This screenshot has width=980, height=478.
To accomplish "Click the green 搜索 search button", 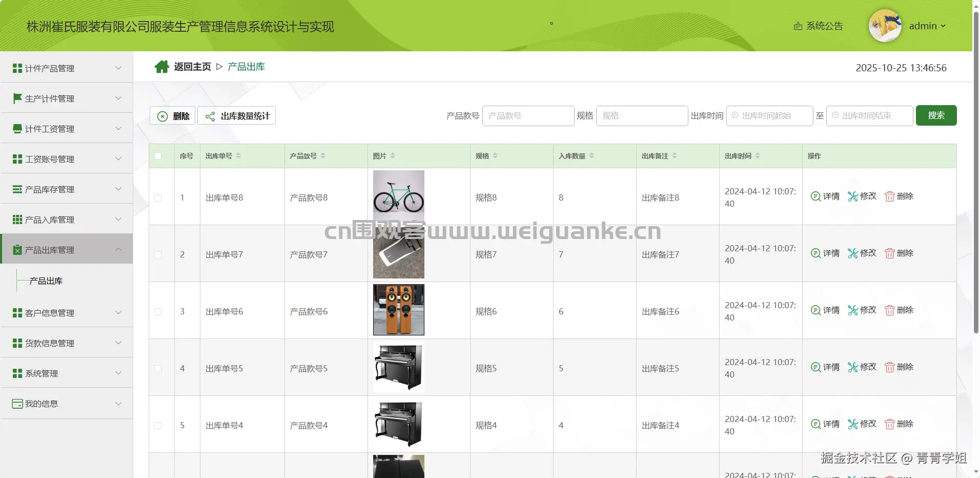I will [936, 115].
